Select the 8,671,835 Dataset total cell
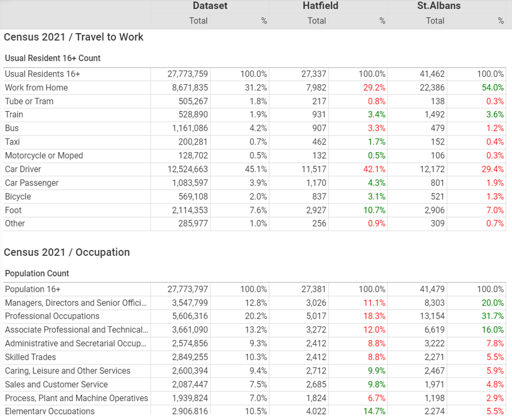Screen dimensions: 512x420 pos(187,88)
